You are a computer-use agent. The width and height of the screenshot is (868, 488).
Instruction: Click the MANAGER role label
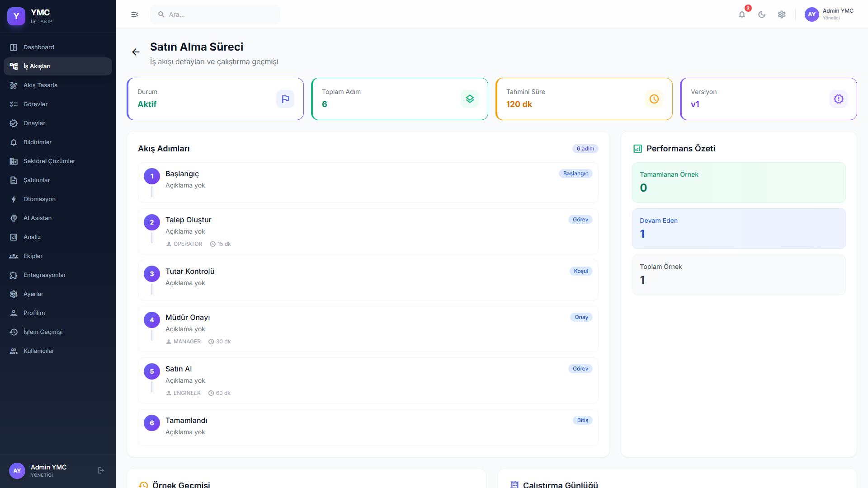(187, 342)
